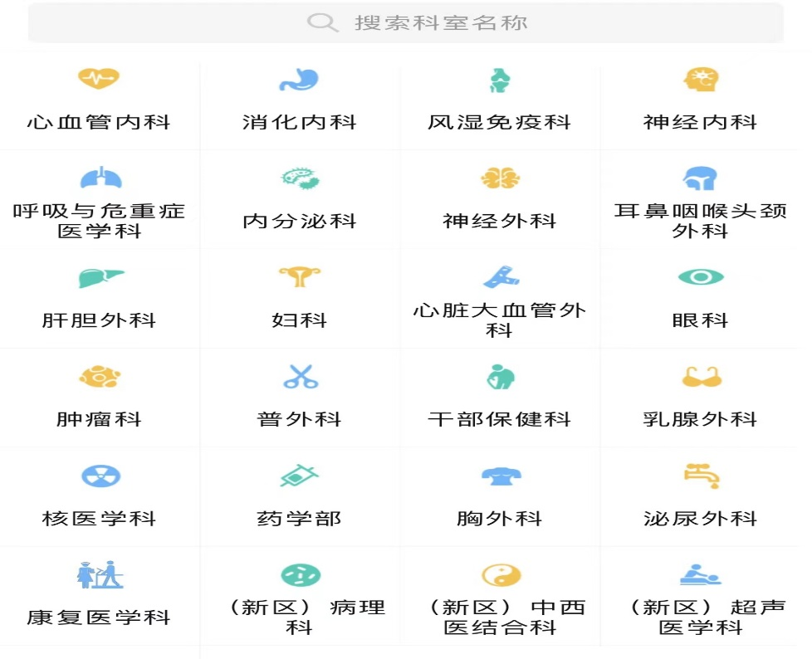Tap the faucet icon for 泌尿外科

700,476
